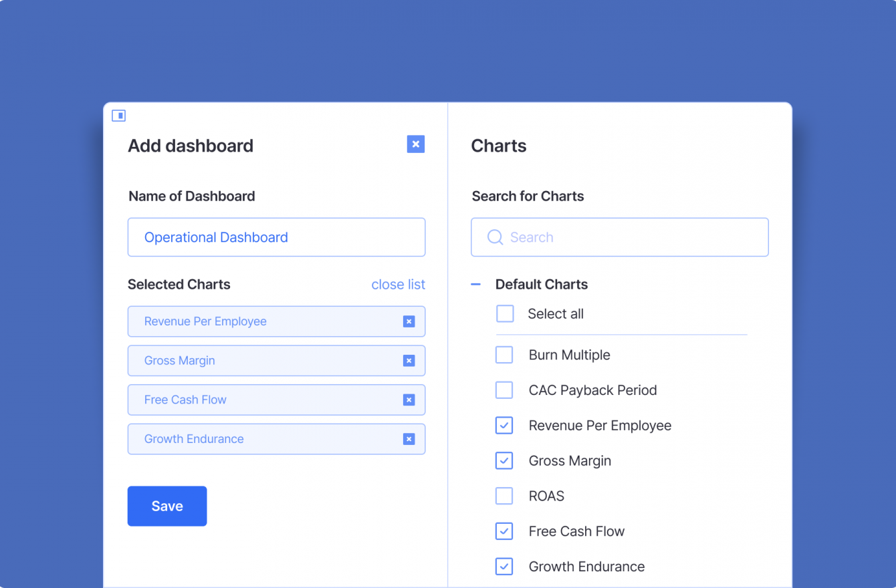
Task: Click the minus icon beside Default Charts
Action: [x=475, y=284]
